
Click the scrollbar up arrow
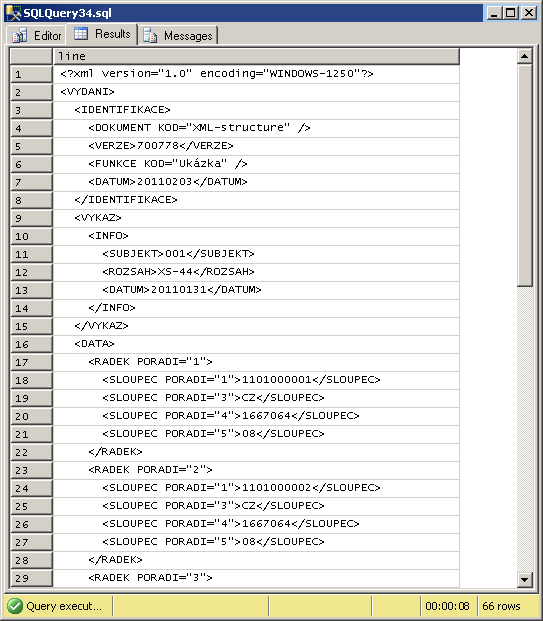[x=524, y=56]
